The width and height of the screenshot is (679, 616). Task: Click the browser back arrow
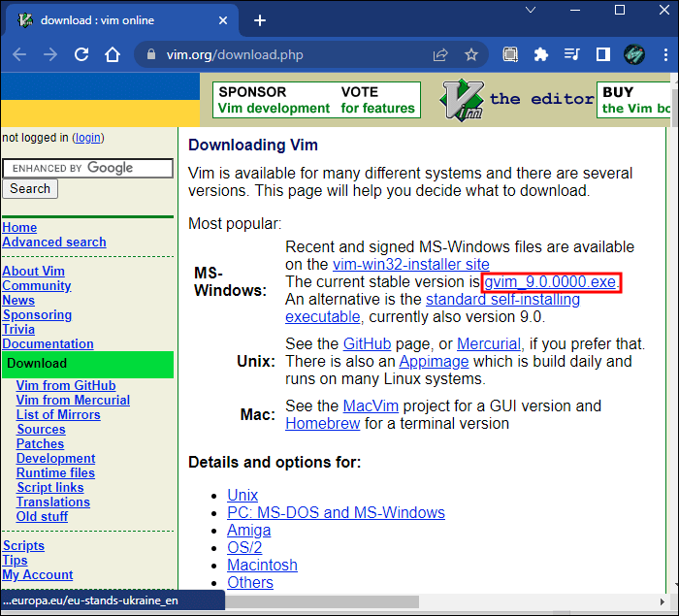19,54
